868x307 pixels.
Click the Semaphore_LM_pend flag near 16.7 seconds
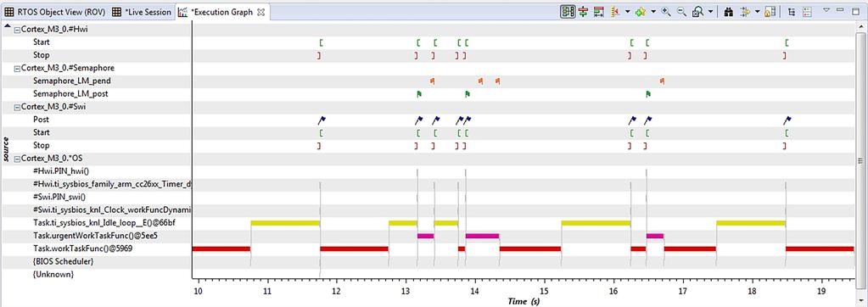(662, 81)
